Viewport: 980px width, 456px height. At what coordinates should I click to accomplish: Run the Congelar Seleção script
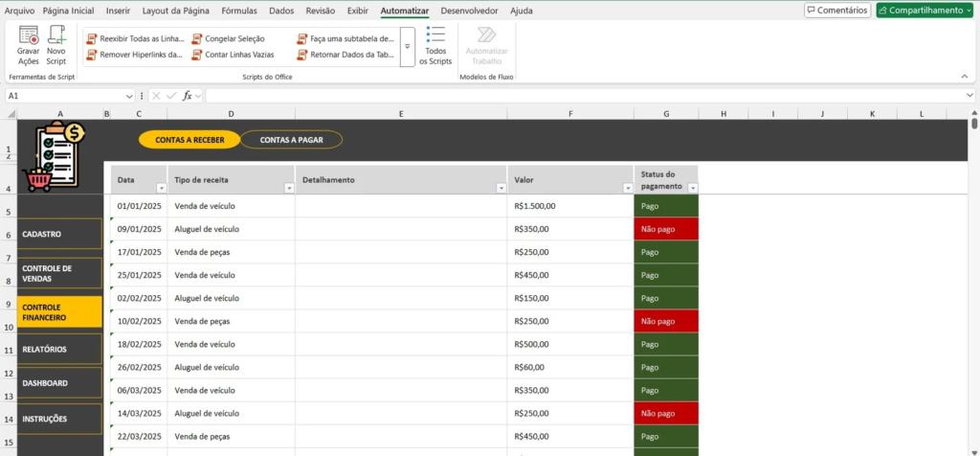(228, 39)
